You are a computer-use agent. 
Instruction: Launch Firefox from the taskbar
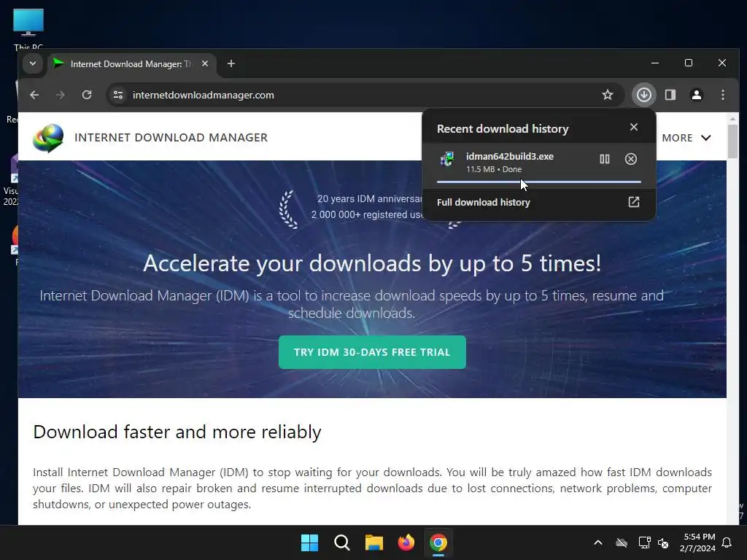click(406, 542)
